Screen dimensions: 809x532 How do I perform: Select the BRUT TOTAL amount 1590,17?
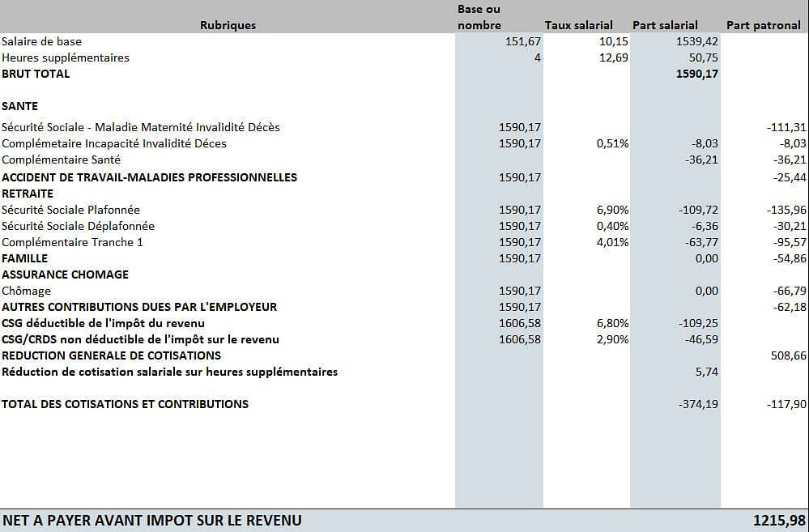point(697,74)
